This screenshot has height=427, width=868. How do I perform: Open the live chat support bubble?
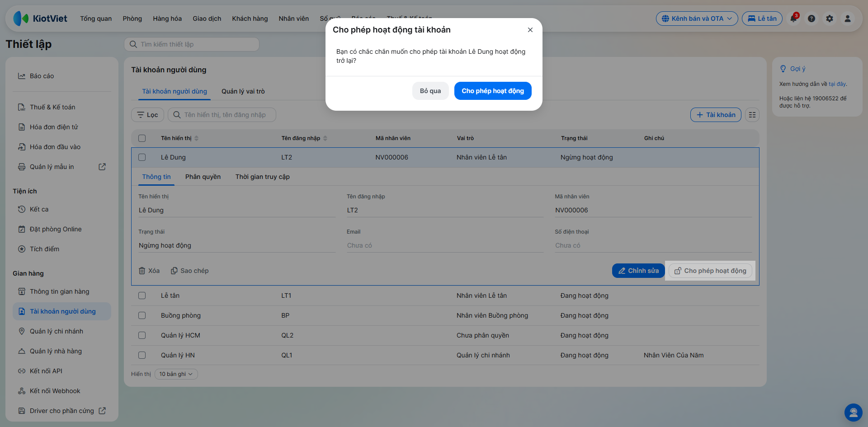(x=854, y=413)
